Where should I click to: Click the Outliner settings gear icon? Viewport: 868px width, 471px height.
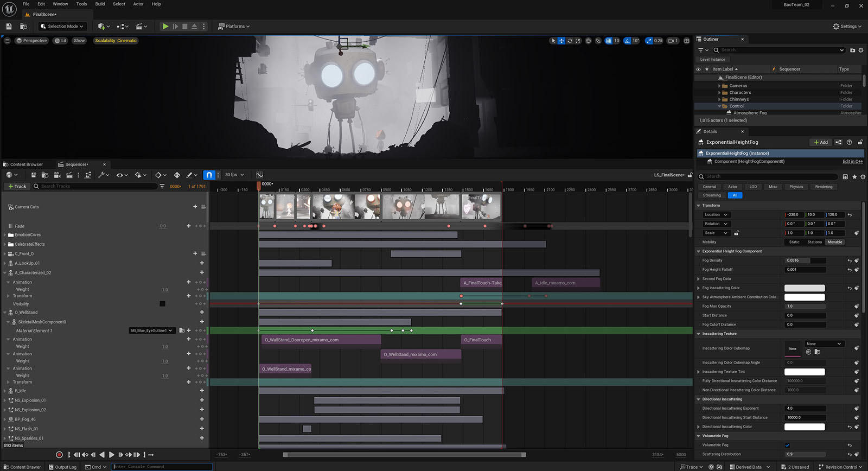pos(861,50)
